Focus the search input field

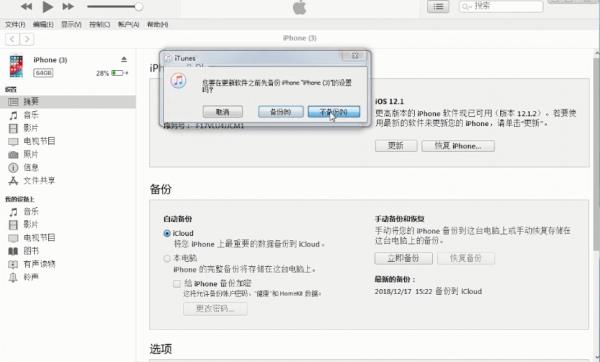tap(501, 6)
